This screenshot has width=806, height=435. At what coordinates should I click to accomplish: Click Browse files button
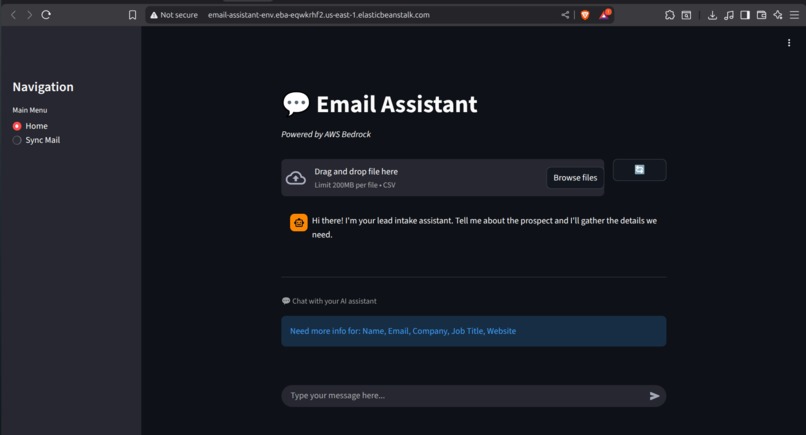[x=575, y=177]
